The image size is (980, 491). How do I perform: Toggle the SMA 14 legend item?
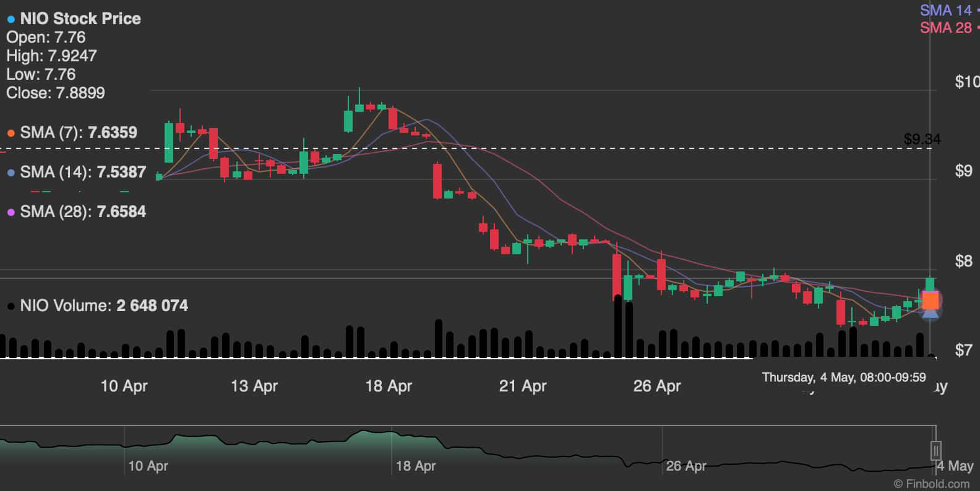(945, 10)
